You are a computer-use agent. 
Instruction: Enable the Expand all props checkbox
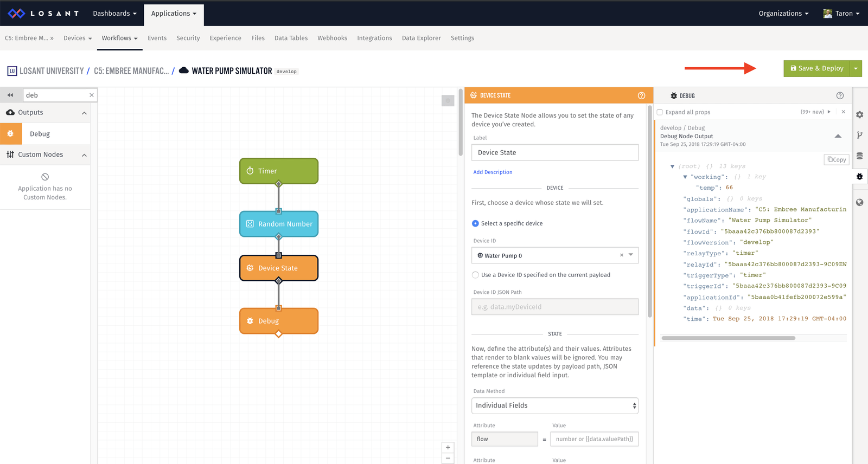tap(660, 112)
